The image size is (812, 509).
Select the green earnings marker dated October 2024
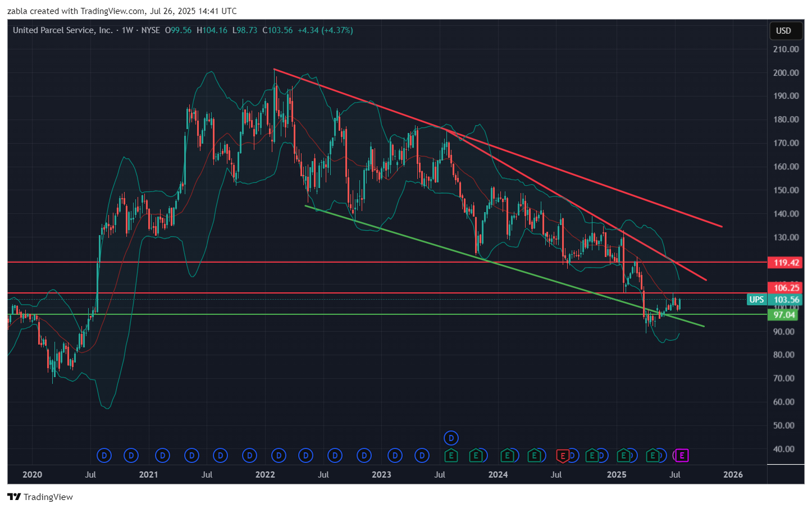(591, 456)
